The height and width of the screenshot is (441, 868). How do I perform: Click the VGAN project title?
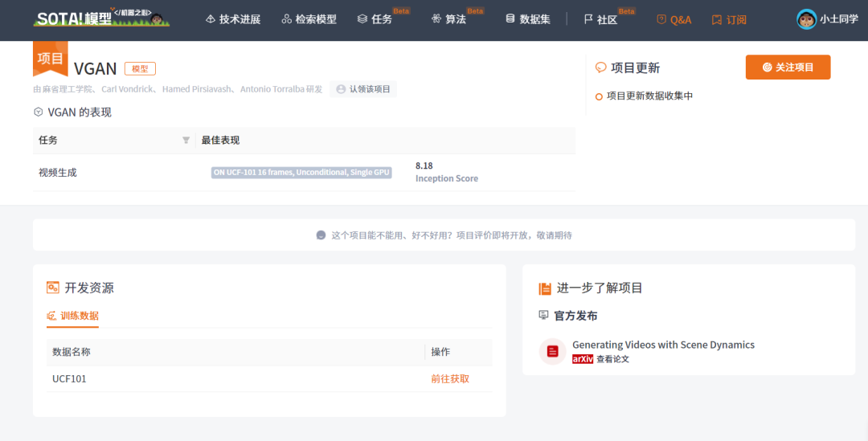coord(95,68)
